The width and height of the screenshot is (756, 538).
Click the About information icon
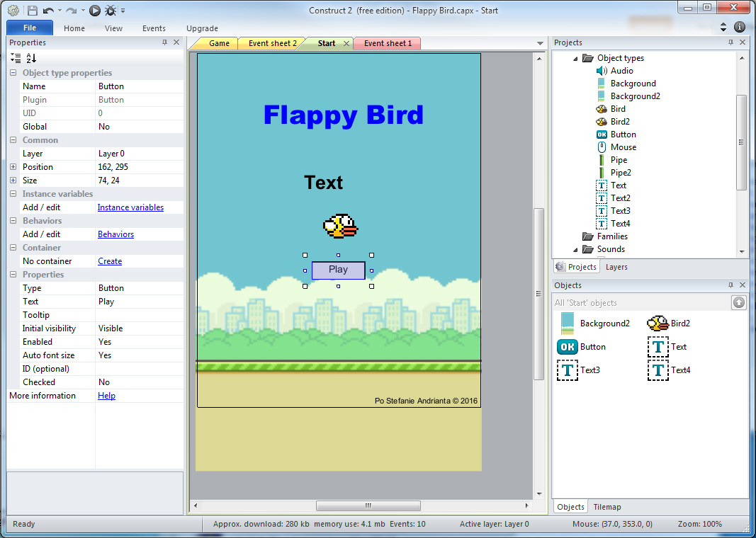(739, 27)
